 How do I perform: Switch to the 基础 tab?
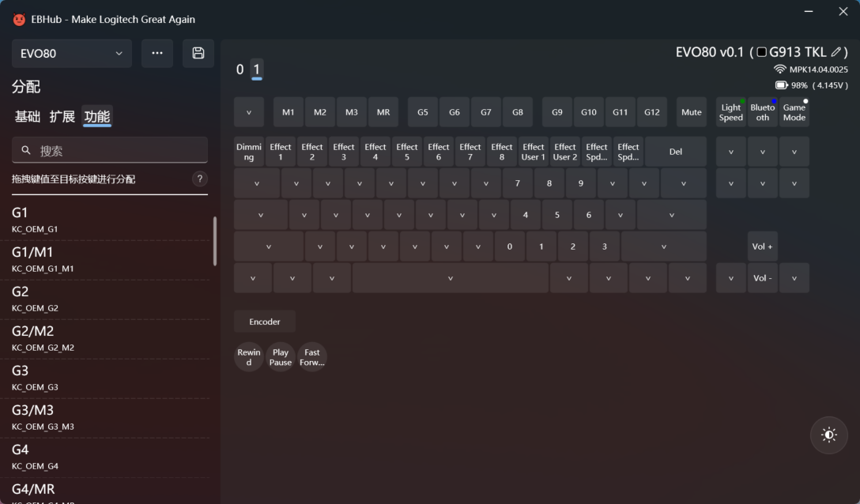click(26, 115)
